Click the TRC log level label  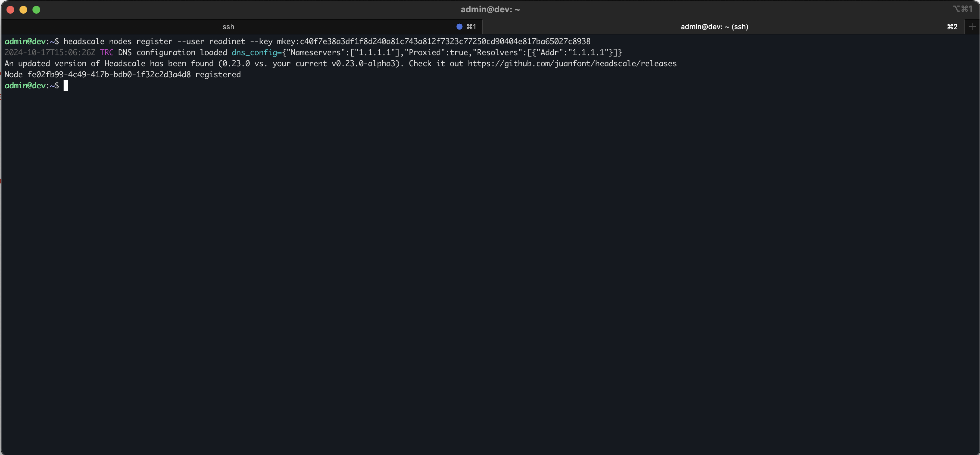tap(106, 53)
